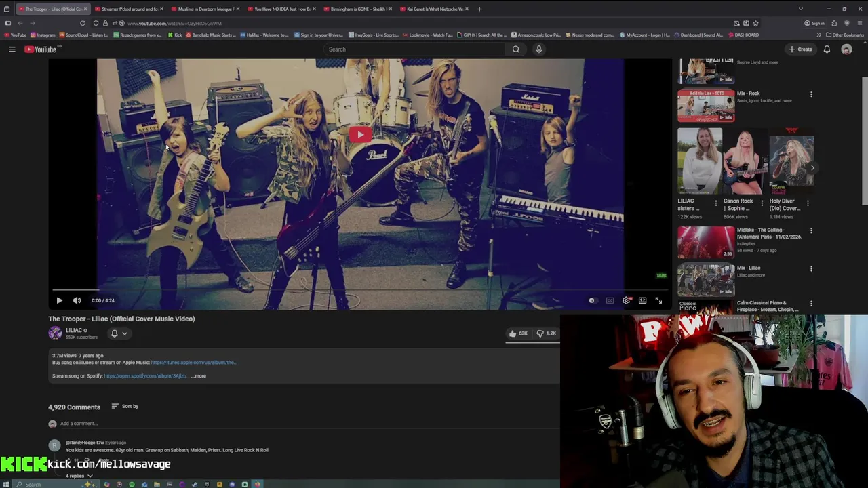Toggle the autoplay switch in player
This screenshot has height=488, width=868.
[x=592, y=300]
